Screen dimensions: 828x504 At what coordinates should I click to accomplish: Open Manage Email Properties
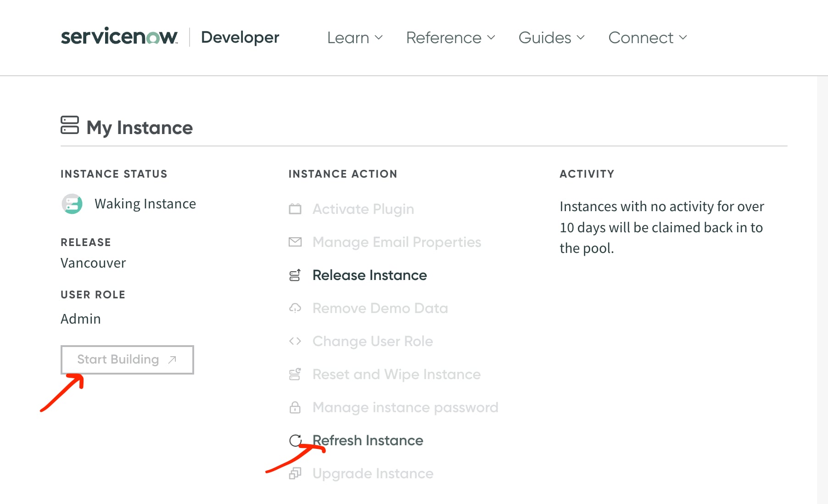pyautogui.click(x=397, y=242)
